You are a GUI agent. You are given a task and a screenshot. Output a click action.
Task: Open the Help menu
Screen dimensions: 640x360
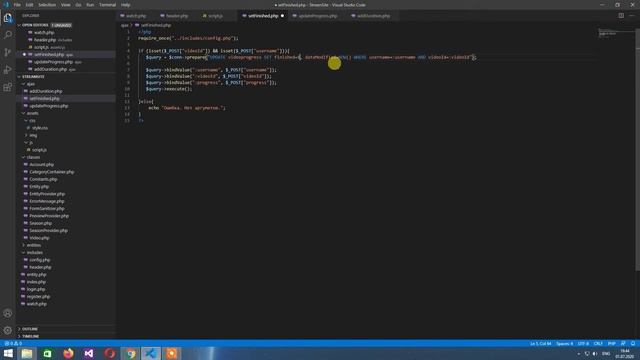click(x=125, y=5)
